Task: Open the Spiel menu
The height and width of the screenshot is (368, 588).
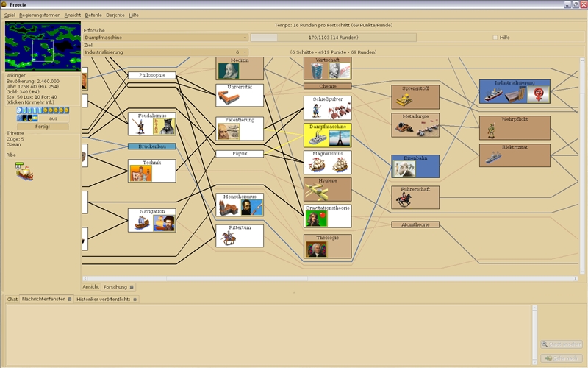Action: coord(10,15)
